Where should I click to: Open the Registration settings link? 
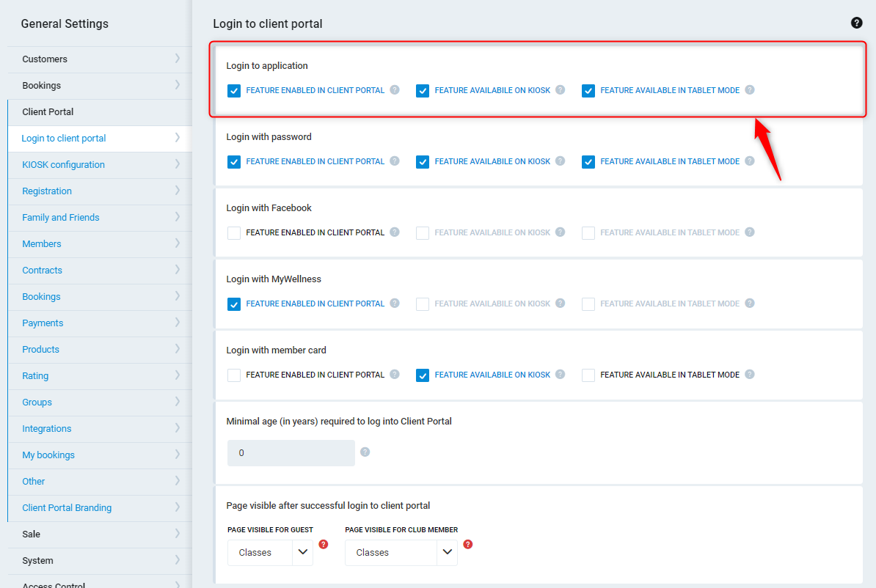pos(100,191)
